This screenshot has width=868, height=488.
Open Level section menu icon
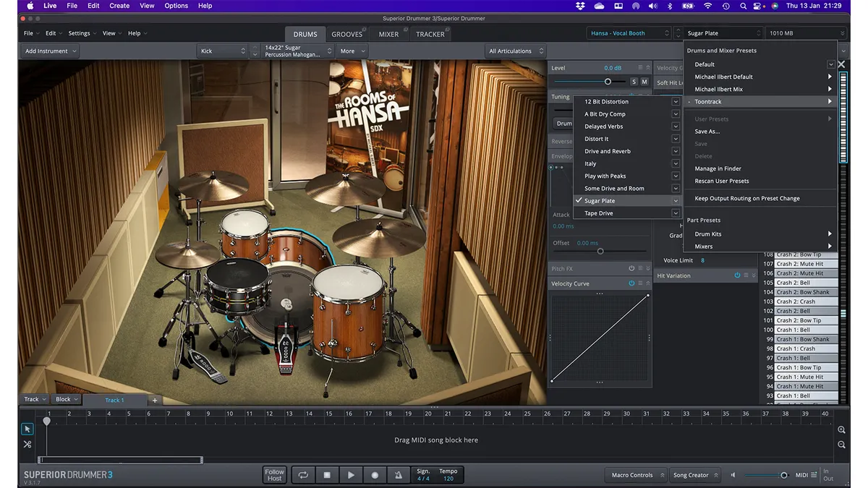640,68
